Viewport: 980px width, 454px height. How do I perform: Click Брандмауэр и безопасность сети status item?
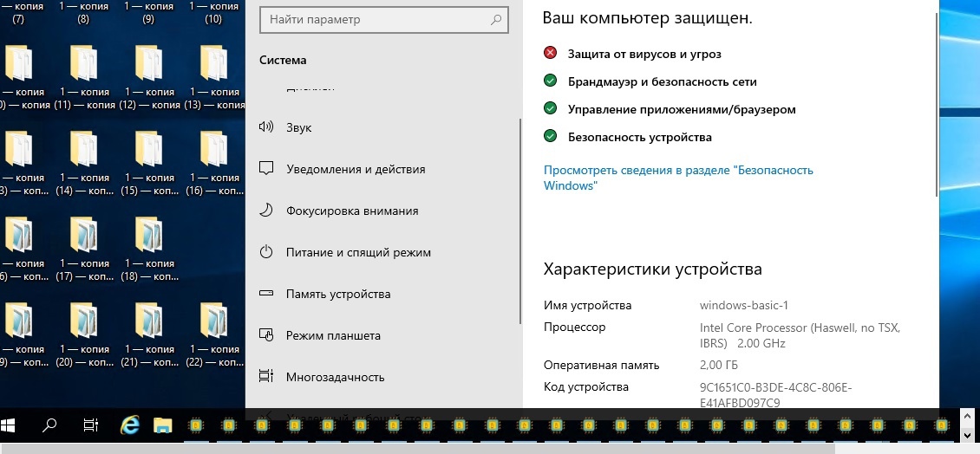(662, 81)
